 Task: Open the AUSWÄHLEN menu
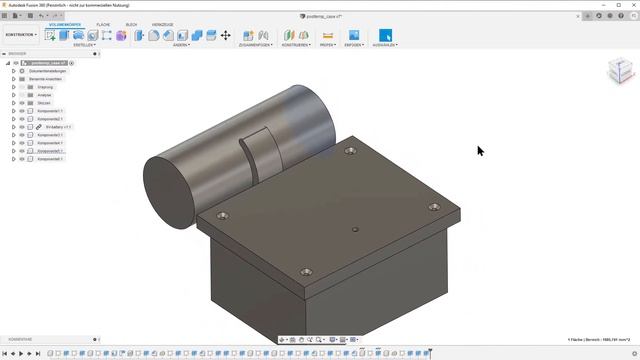[385, 45]
